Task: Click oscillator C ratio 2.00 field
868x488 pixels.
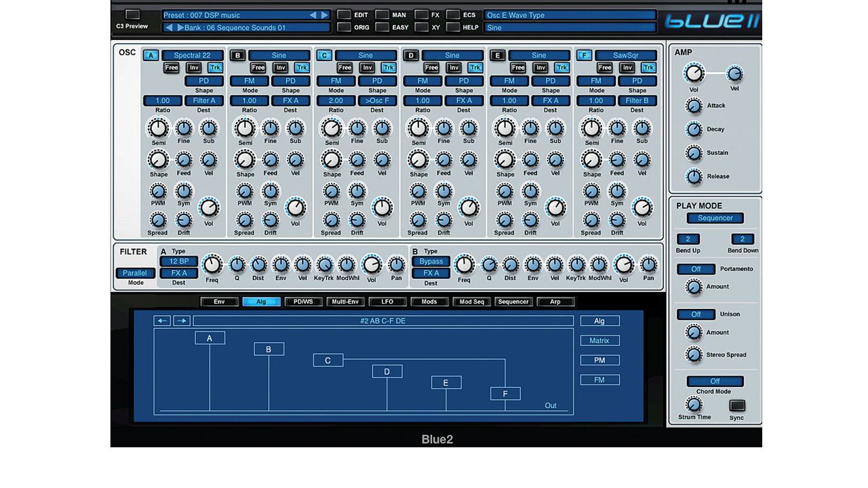Action: pyautogui.click(x=336, y=101)
